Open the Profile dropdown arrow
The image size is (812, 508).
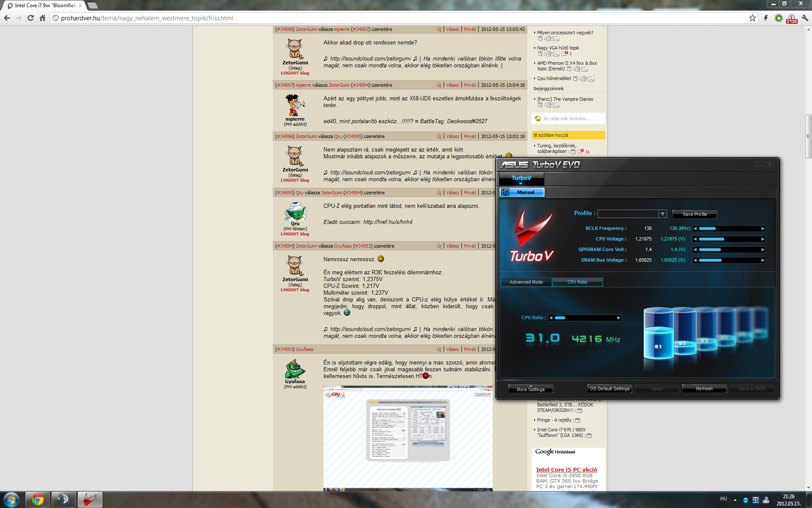[x=663, y=214]
